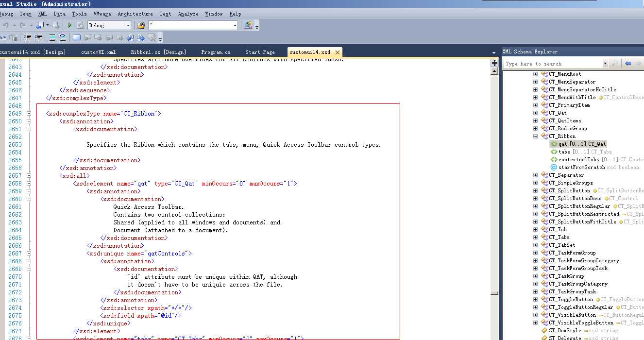Open the Window menu
The width and height of the screenshot is (644, 340).
pyautogui.click(x=214, y=14)
